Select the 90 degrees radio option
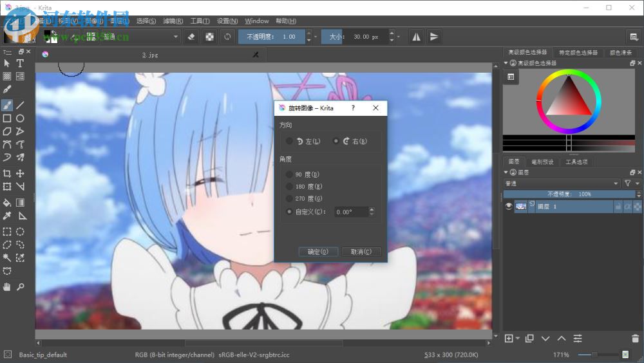644x363 pixels. click(289, 174)
